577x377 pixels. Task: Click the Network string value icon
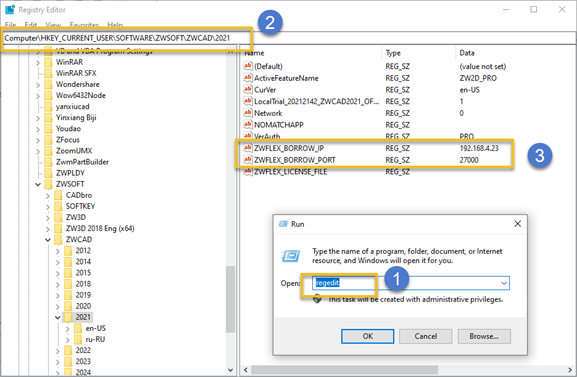[x=248, y=113]
